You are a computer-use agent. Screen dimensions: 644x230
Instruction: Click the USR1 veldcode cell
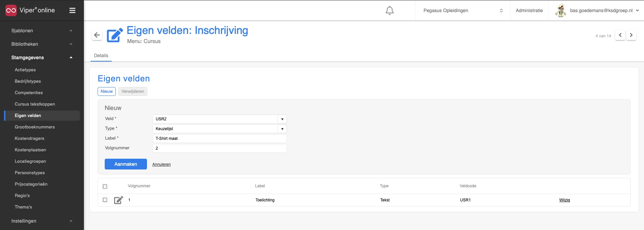[465, 200]
